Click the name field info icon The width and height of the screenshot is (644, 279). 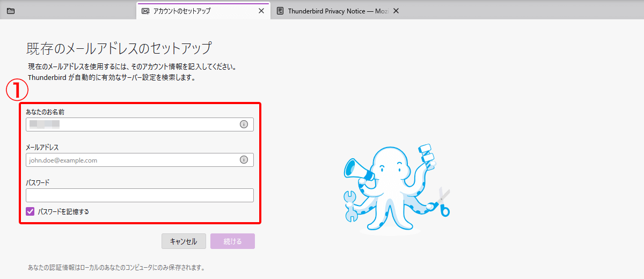(x=244, y=124)
